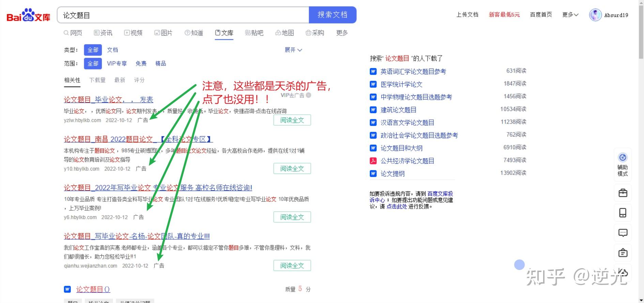Screen dimensions: 644x303
Task: Sort results by 相关性
Action: (72, 80)
